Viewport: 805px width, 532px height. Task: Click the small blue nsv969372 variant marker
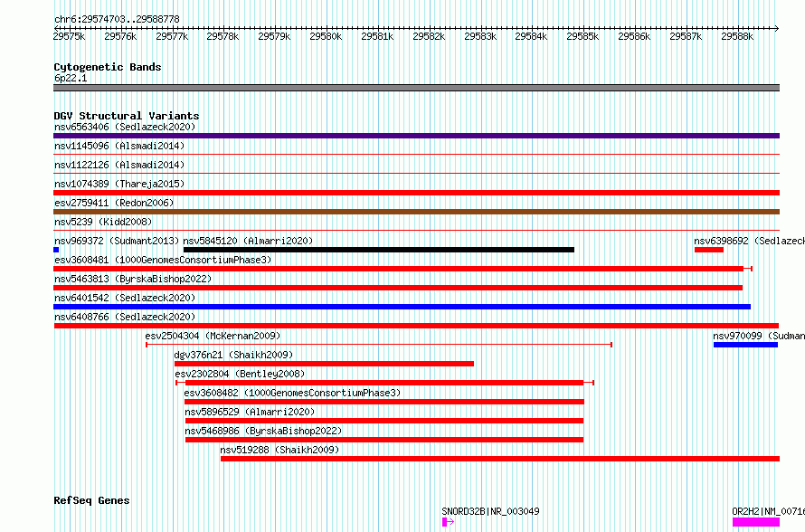pyautogui.click(x=56, y=250)
